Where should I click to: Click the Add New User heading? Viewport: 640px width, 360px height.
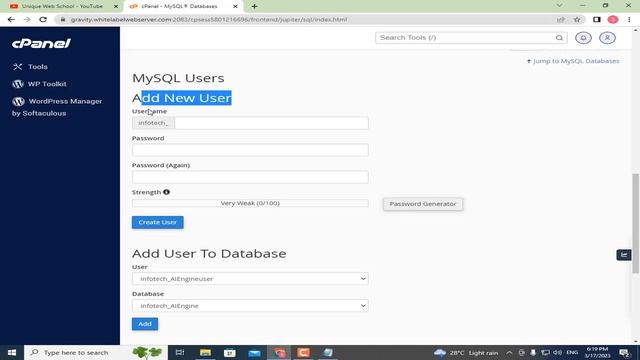point(182,98)
